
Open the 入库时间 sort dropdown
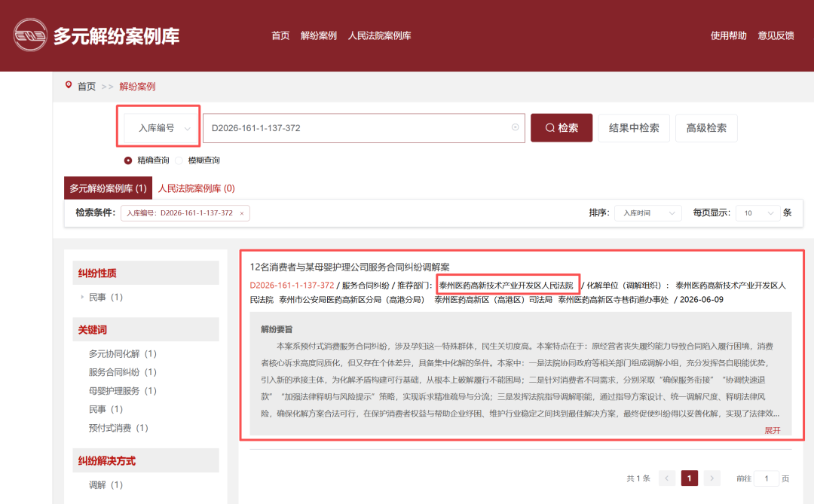tap(648, 212)
